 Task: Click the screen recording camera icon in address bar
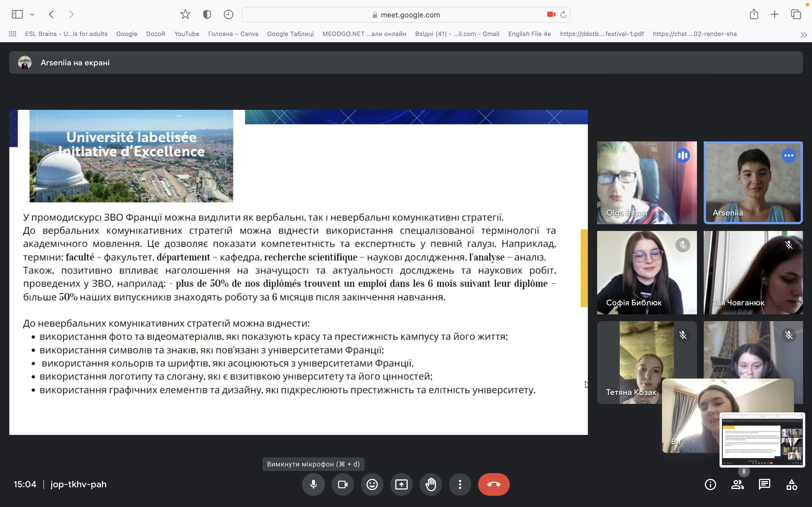(551, 14)
